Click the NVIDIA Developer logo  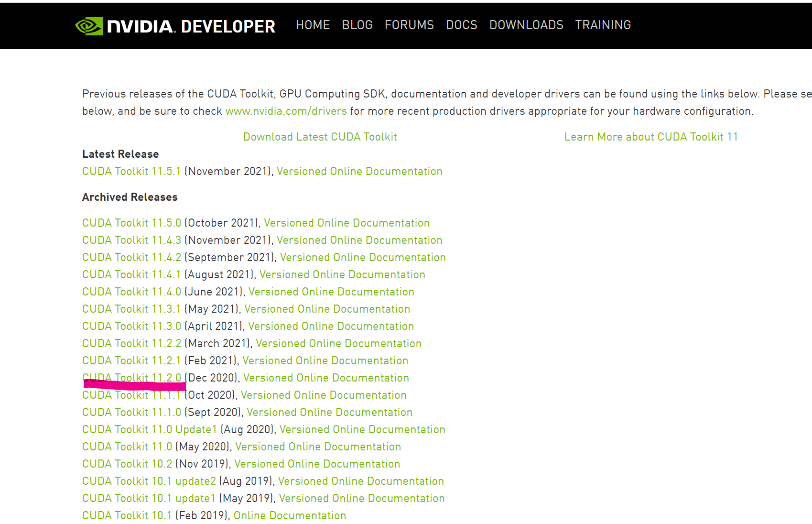click(175, 26)
